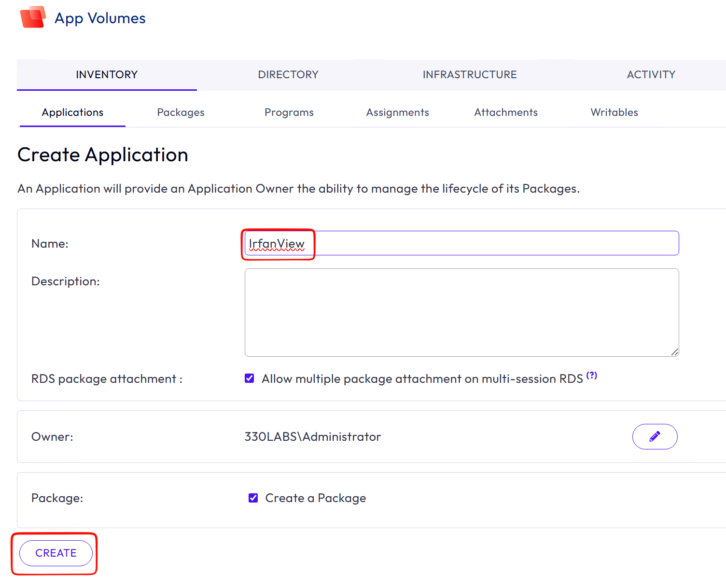Viewport: 726px width, 588px height.
Task: Click the 'Name:' field label
Action: coord(50,244)
